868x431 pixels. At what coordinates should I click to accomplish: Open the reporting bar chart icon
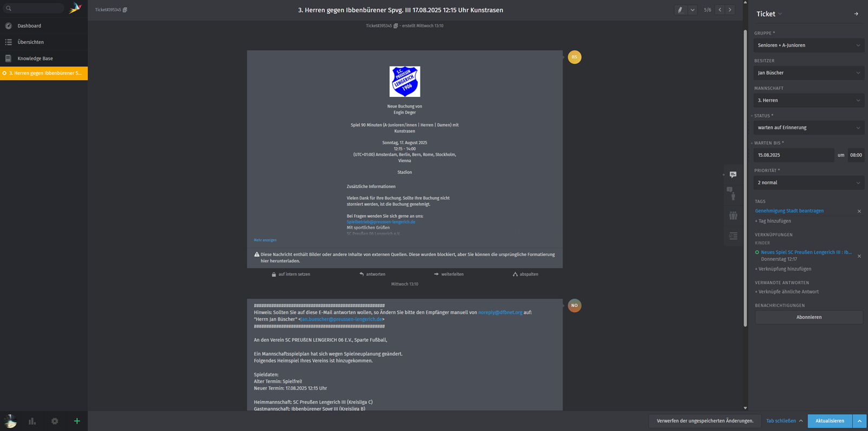pos(32,421)
